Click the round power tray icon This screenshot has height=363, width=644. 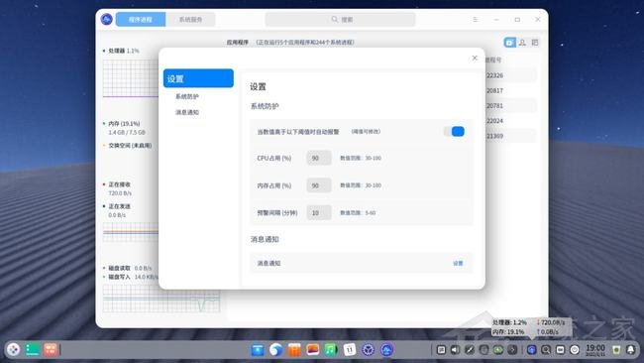click(x=575, y=350)
